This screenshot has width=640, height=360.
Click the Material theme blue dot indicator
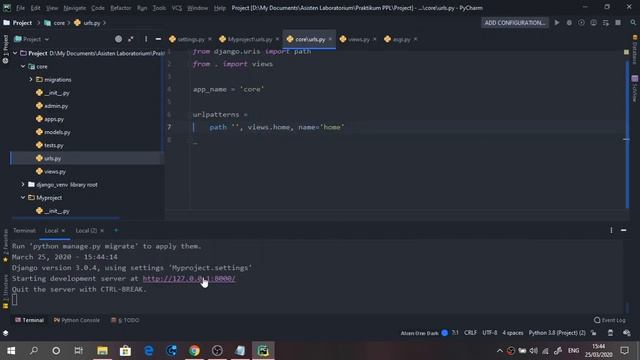(x=444, y=333)
